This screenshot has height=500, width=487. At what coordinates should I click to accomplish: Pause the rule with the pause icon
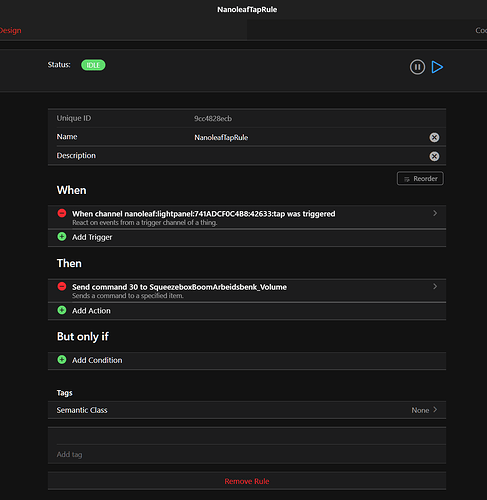pyautogui.click(x=417, y=67)
